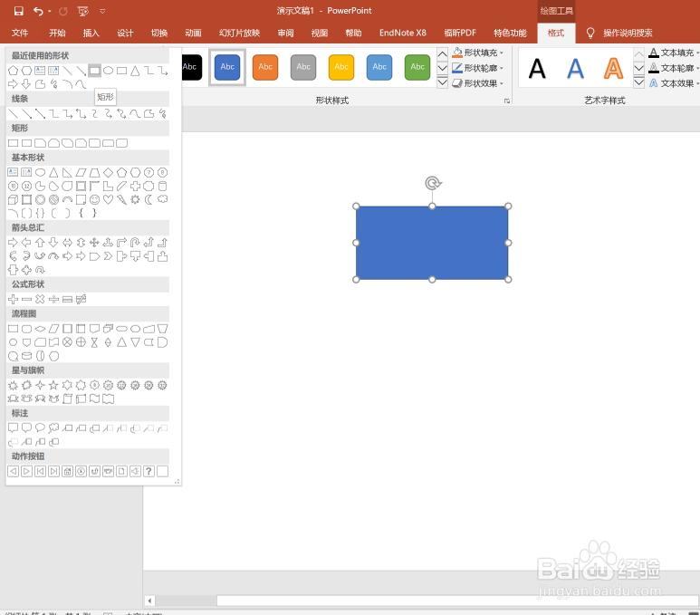
Task: Click the Undo button
Action: [38, 11]
